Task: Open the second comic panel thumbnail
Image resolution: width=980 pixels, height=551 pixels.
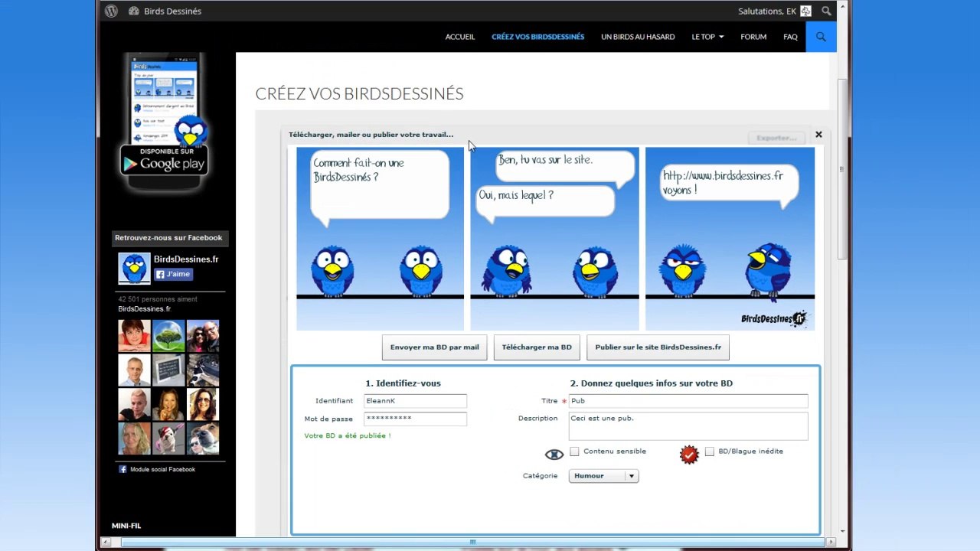Action: pyautogui.click(x=554, y=239)
